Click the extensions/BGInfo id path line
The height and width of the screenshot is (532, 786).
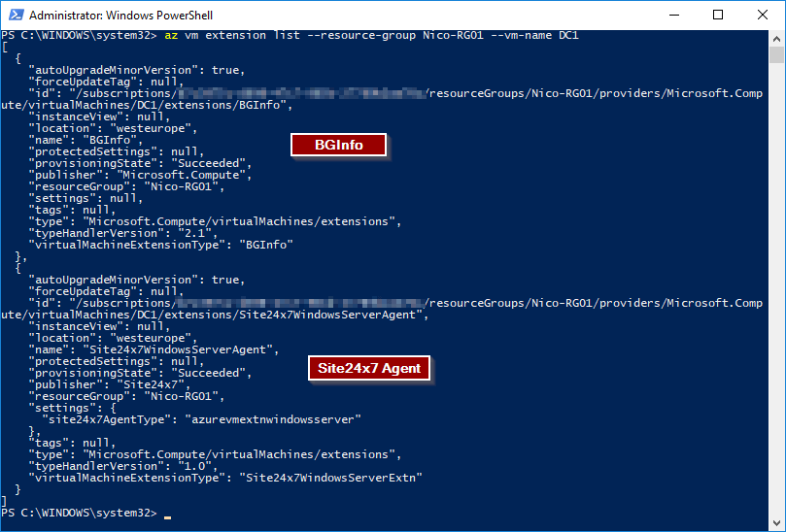coord(147,105)
